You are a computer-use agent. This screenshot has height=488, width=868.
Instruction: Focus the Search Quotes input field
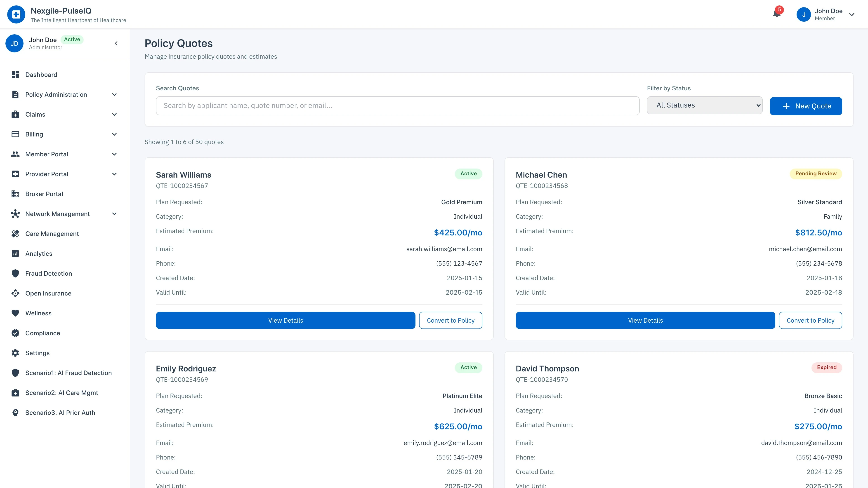397,106
